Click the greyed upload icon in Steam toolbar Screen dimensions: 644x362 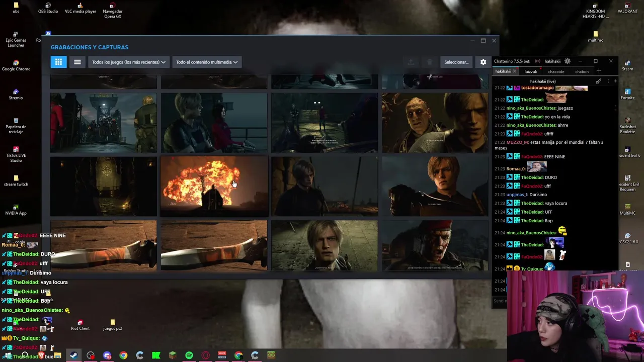point(411,62)
